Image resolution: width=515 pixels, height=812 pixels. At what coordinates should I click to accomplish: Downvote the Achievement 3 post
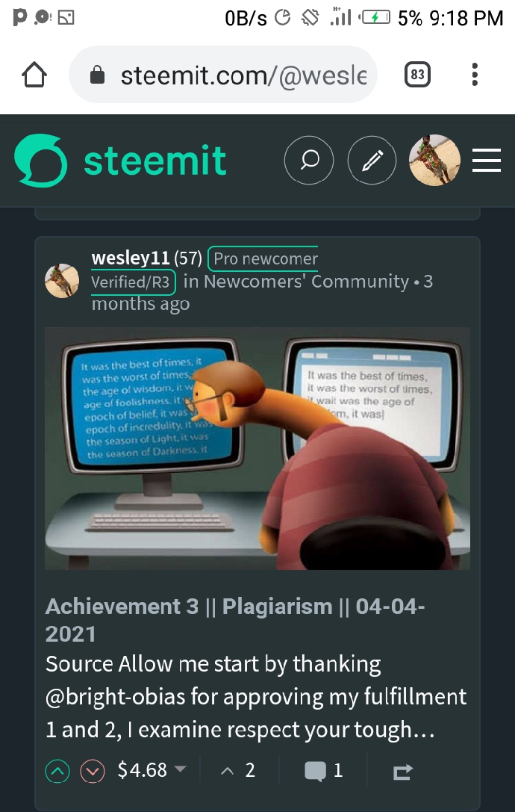[93, 772]
